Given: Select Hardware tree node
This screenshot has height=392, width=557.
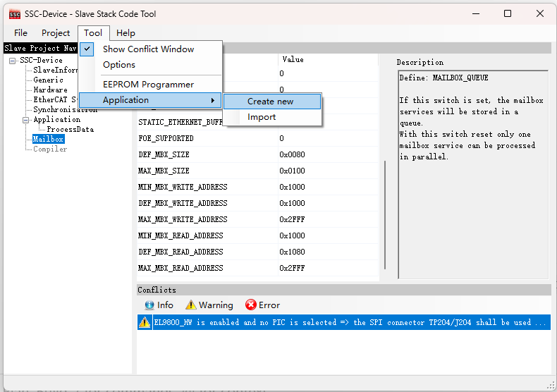Looking at the screenshot, I should (50, 90).
